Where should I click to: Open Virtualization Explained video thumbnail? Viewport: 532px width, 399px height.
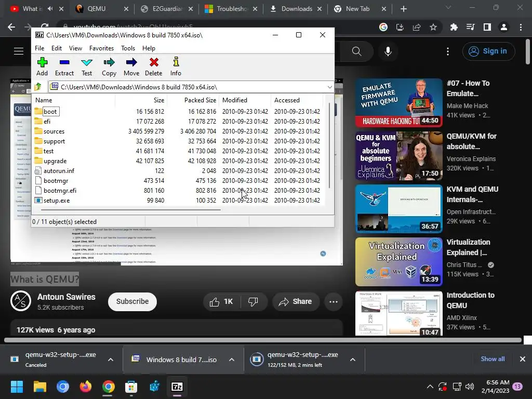[399, 262]
